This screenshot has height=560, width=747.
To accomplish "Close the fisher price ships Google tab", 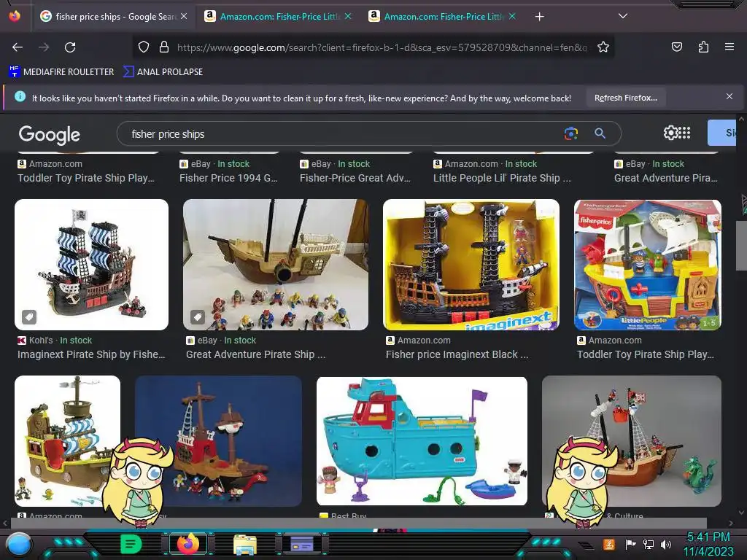I will pos(184,16).
